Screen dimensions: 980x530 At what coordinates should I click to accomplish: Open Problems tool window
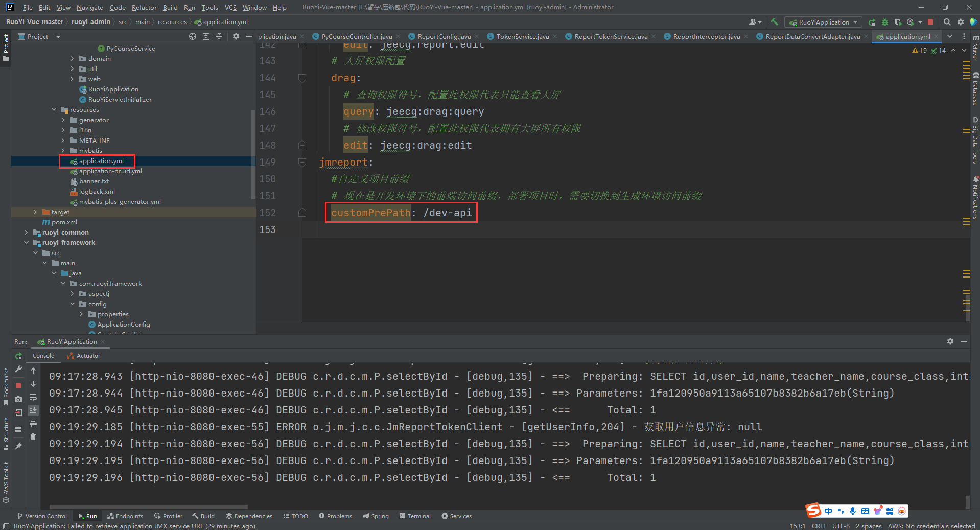(335, 516)
